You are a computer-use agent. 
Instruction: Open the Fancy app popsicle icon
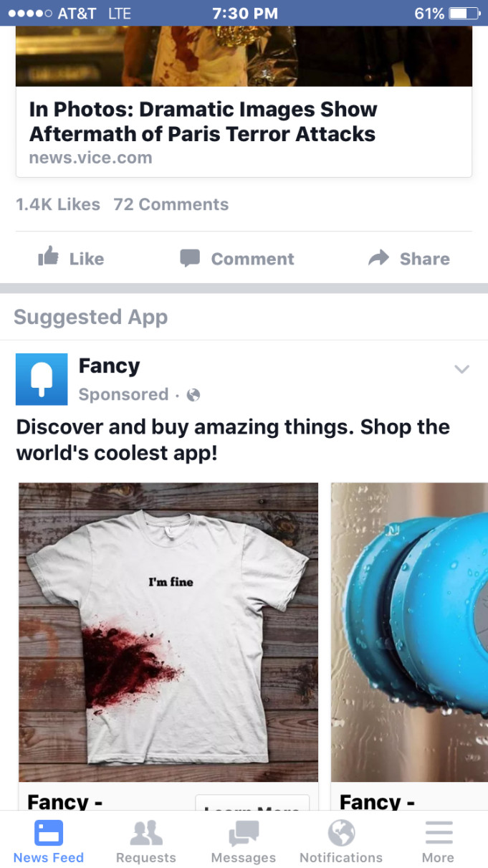[x=42, y=379]
